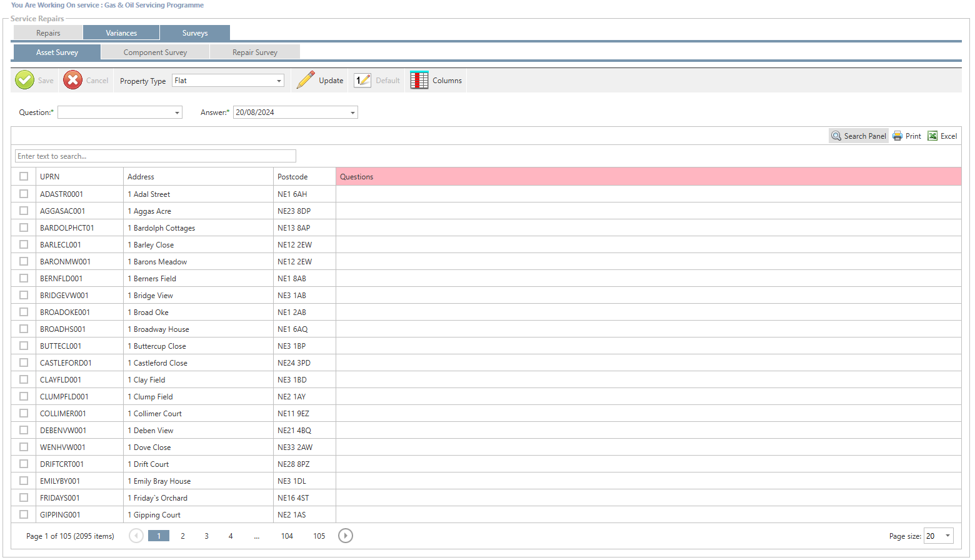
Task: Open the Answer date dropdown
Action: pyautogui.click(x=352, y=113)
